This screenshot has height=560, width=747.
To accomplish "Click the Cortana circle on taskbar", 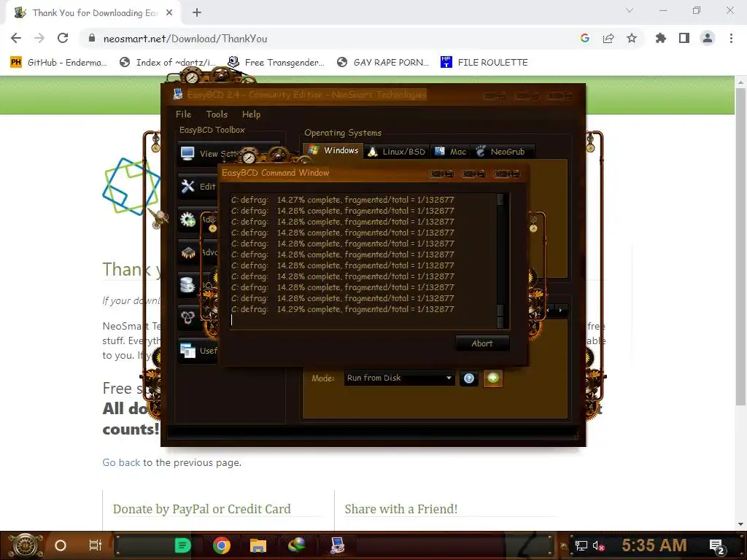I will click(61, 545).
